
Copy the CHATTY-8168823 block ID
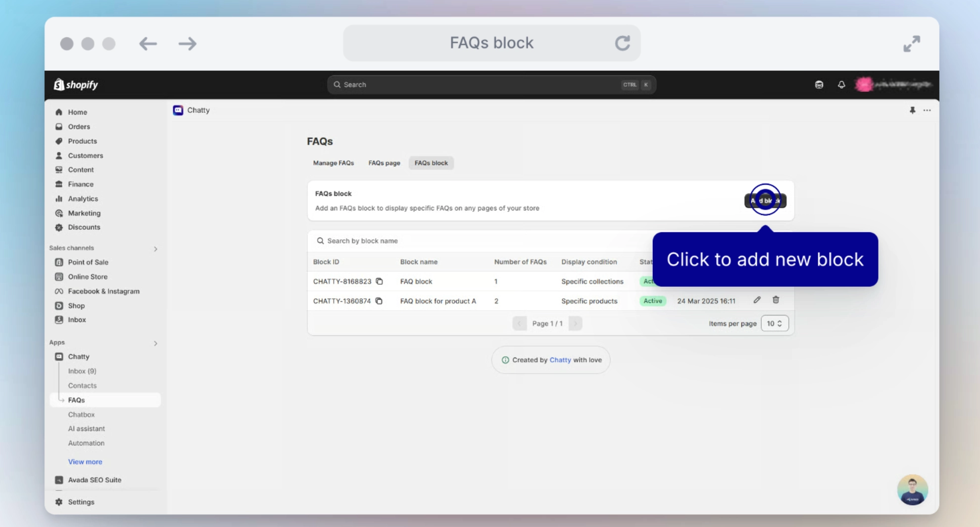379,281
